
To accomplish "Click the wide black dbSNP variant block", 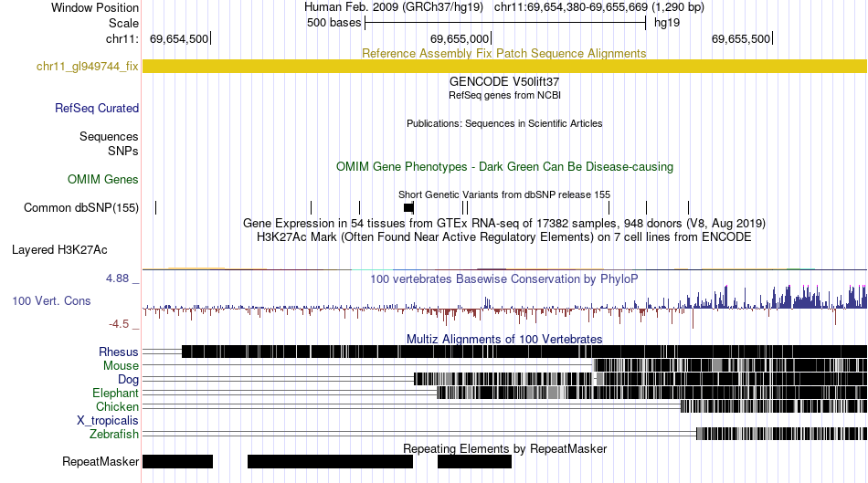I will point(408,207).
